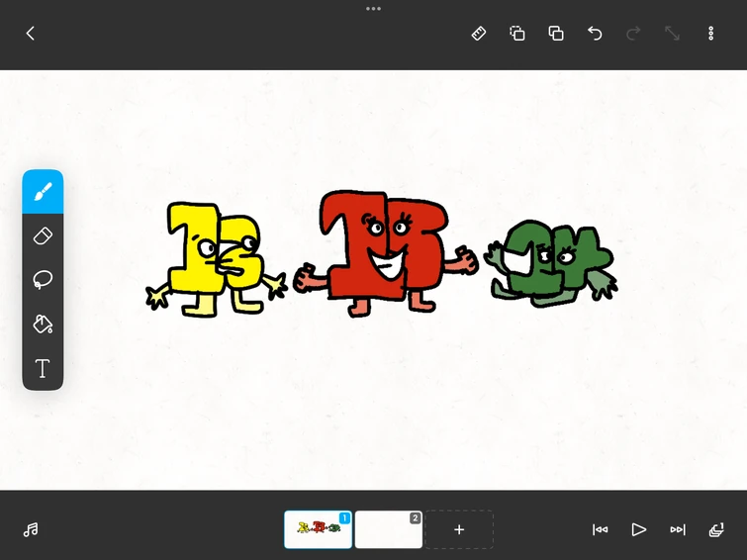Select the Eraser tool
Viewport: 747px width, 560px height.
[x=43, y=235]
